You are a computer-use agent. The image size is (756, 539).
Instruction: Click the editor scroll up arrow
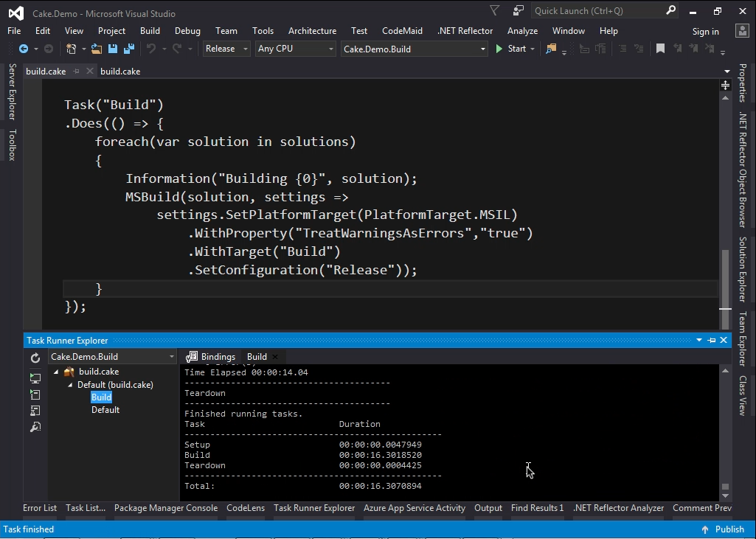pos(725,98)
